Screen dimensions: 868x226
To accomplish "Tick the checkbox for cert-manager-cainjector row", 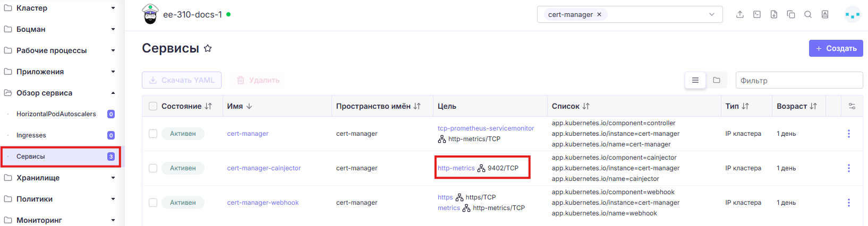I will [x=153, y=168].
